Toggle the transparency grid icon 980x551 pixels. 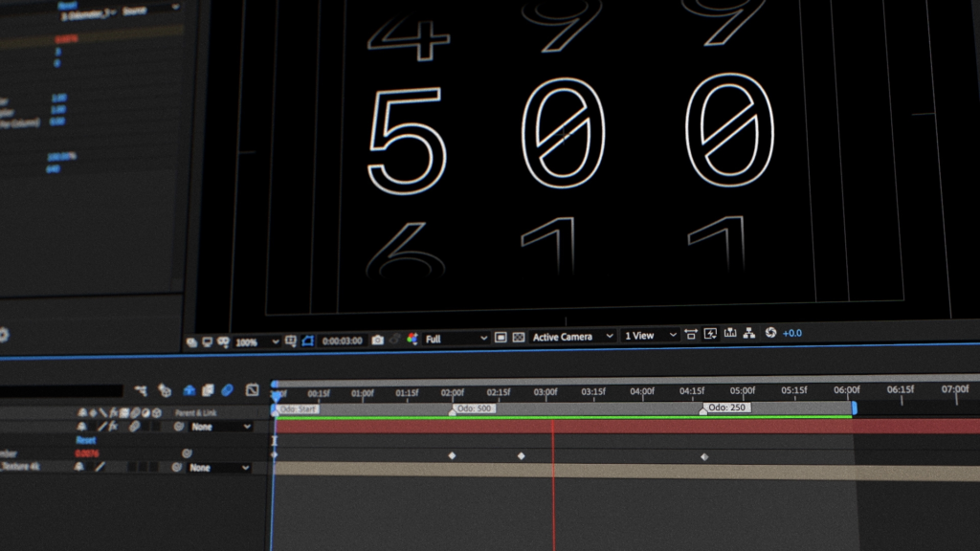519,338
